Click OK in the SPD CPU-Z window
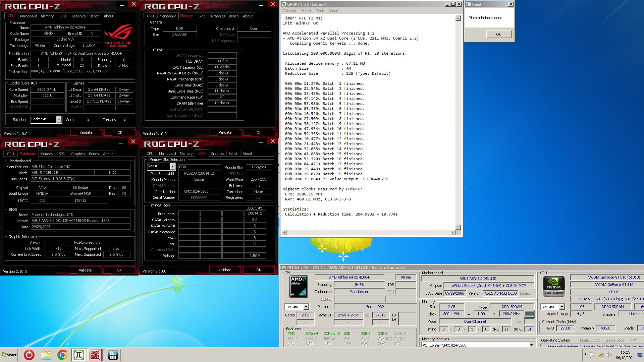Screen dimensions: 644x362 coord(259,270)
